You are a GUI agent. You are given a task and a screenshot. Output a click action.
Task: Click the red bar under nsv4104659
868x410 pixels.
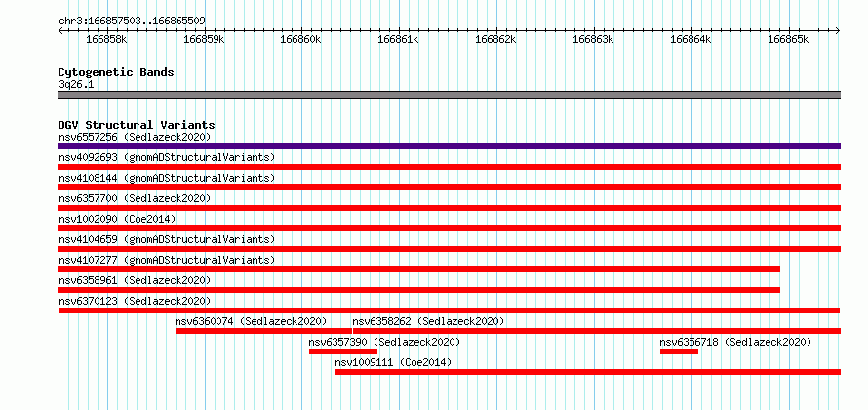click(x=449, y=249)
